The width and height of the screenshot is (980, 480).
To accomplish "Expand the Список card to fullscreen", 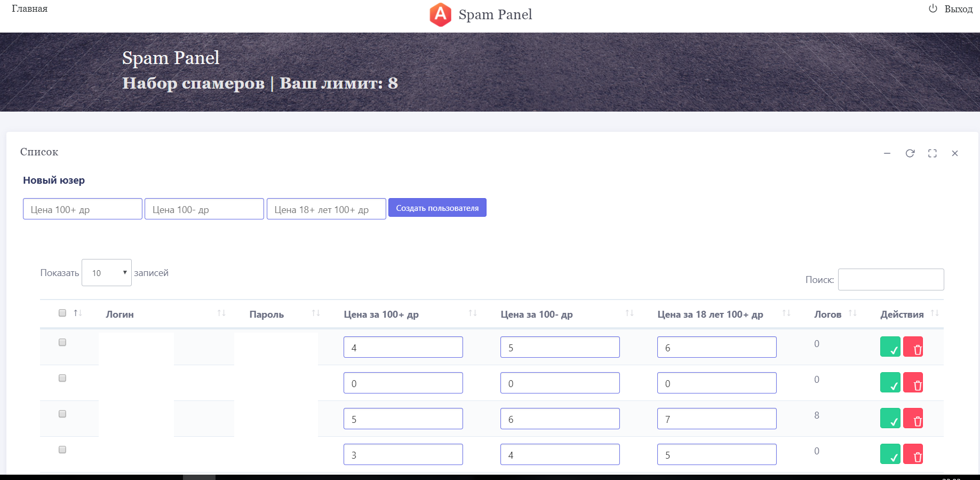I will 933,153.
